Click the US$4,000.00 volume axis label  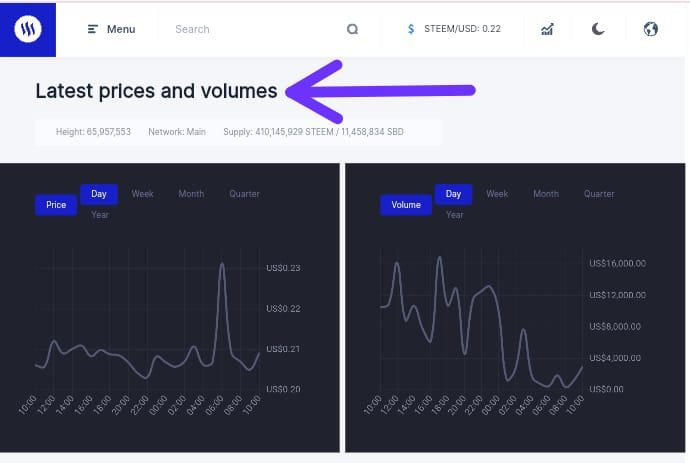click(x=615, y=358)
